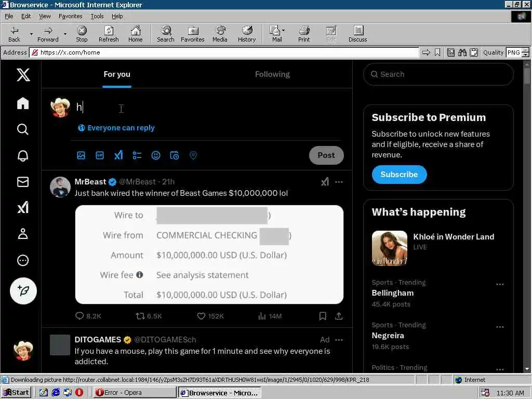Open more options on MrBeast post
This screenshot has width=532, height=399.
click(339, 182)
